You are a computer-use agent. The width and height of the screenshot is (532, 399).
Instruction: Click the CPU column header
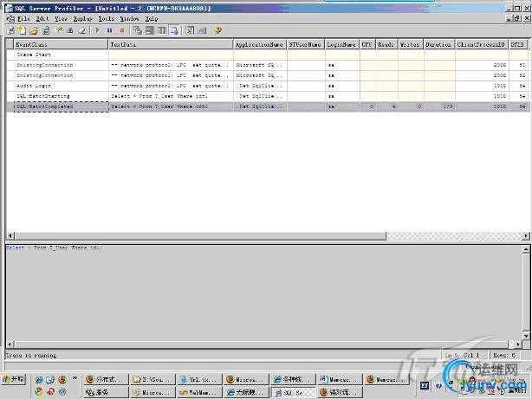click(x=367, y=44)
